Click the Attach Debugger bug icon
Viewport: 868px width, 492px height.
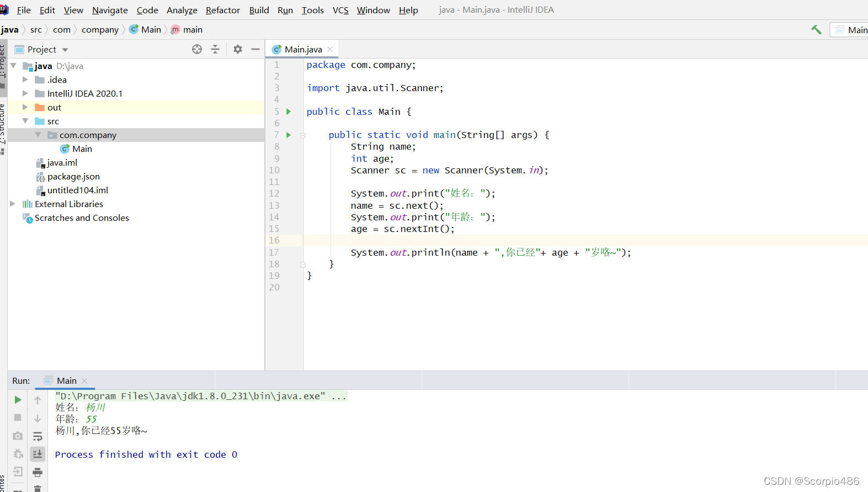pos(18,454)
